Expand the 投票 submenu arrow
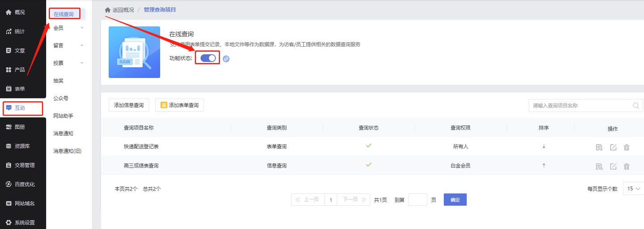The width and height of the screenshot is (644, 229). (82, 63)
